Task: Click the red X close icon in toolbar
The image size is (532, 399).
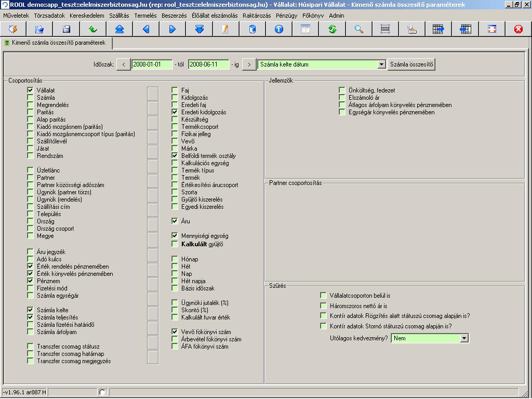Action: click(518, 29)
